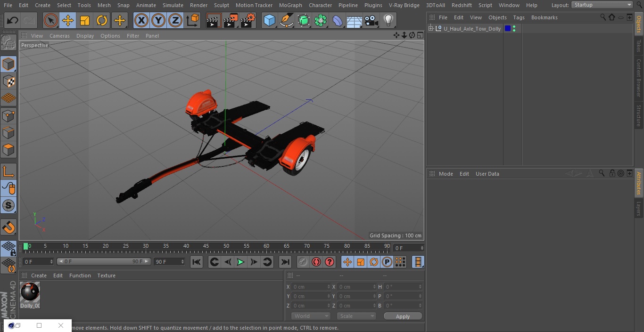Click current frame stepper arrows
This screenshot has height=332, width=644.
(422, 248)
